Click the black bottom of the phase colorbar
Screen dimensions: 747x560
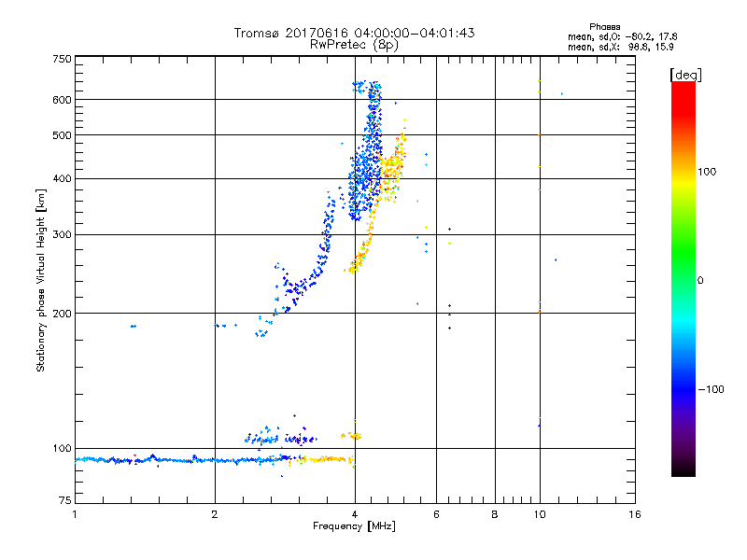pos(684,469)
